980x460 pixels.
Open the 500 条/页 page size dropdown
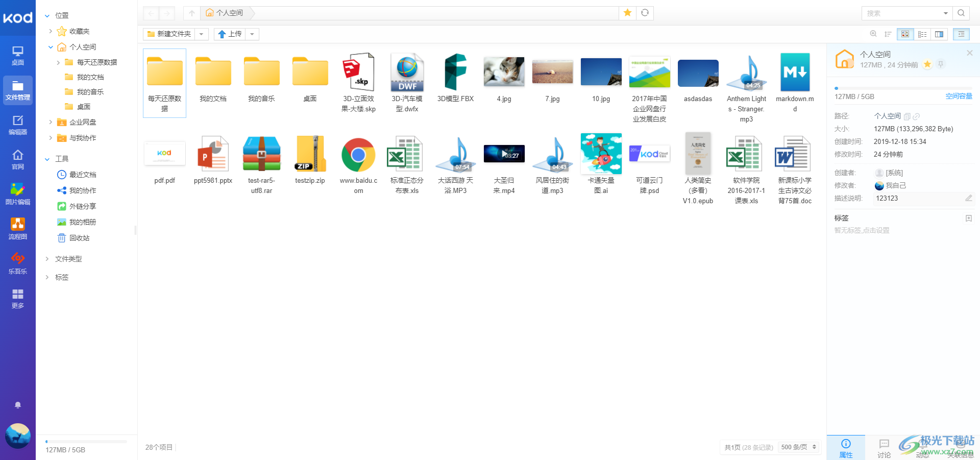tap(799, 447)
